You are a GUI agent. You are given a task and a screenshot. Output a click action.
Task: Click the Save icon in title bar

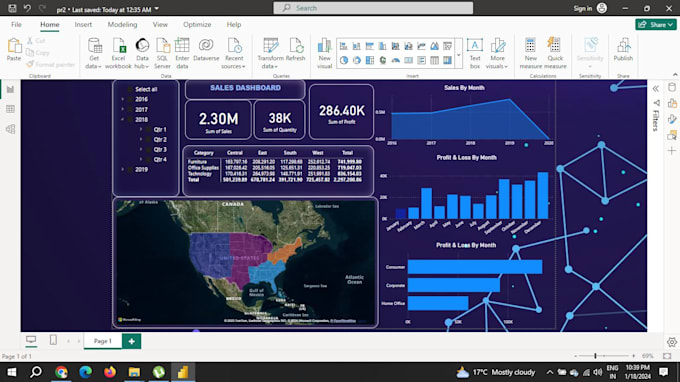(12, 8)
